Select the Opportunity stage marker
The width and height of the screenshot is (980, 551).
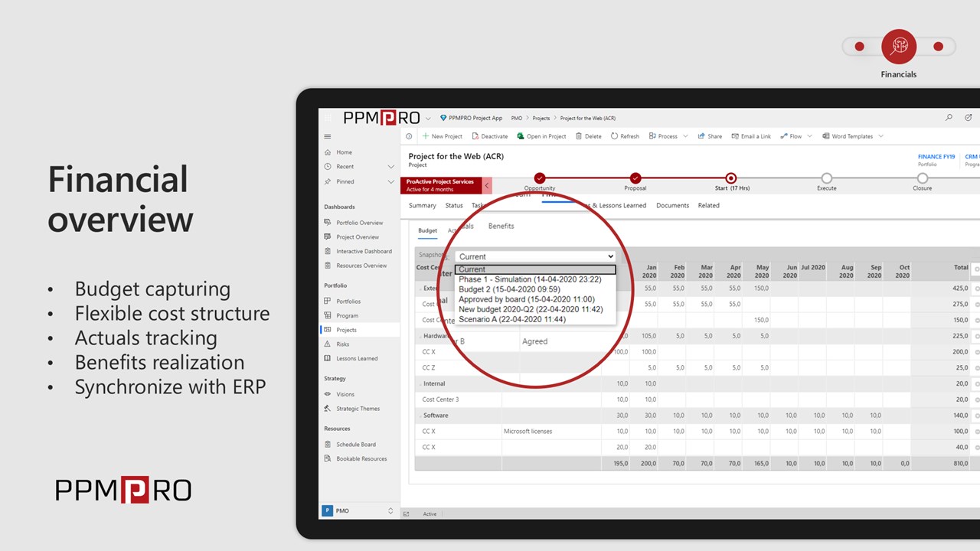pyautogui.click(x=540, y=178)
